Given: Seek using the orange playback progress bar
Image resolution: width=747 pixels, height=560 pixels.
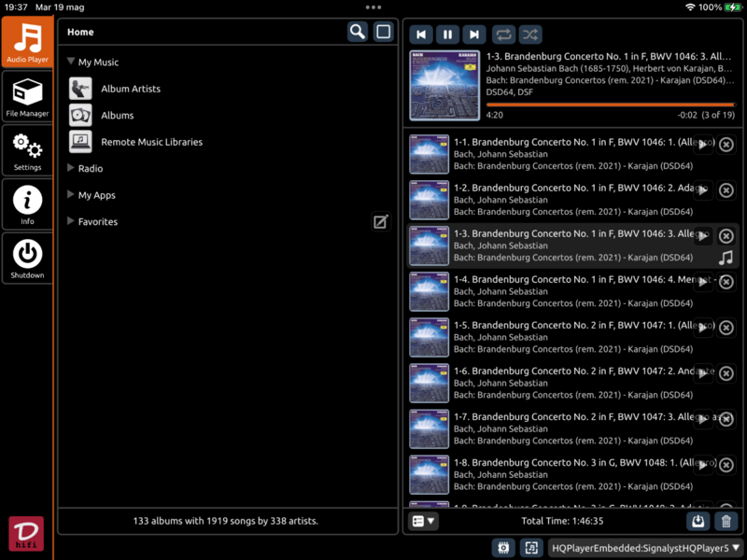Looking at the screenshot, I should click(611, 105).
